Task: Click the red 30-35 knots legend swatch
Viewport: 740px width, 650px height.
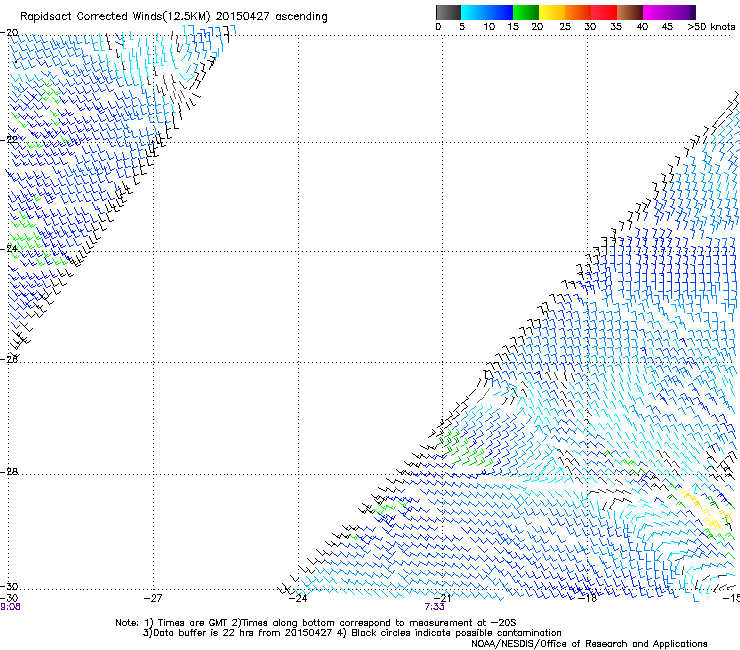Action: [604, 12]
